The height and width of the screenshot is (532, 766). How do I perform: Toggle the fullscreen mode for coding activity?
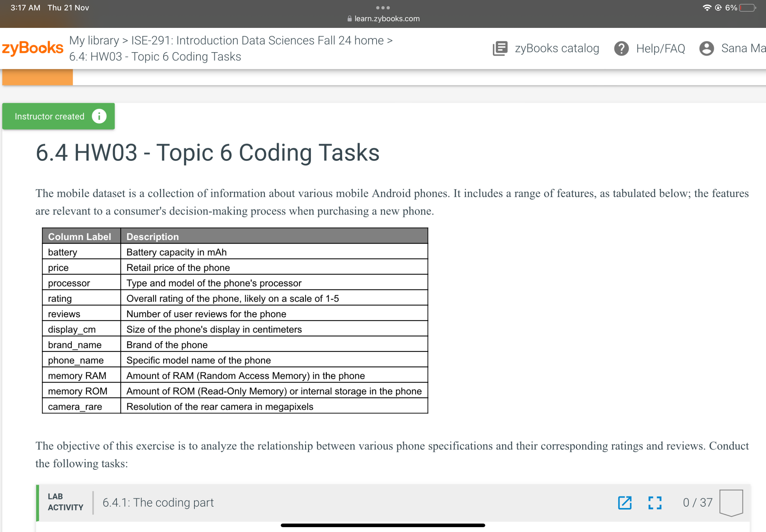655,503
